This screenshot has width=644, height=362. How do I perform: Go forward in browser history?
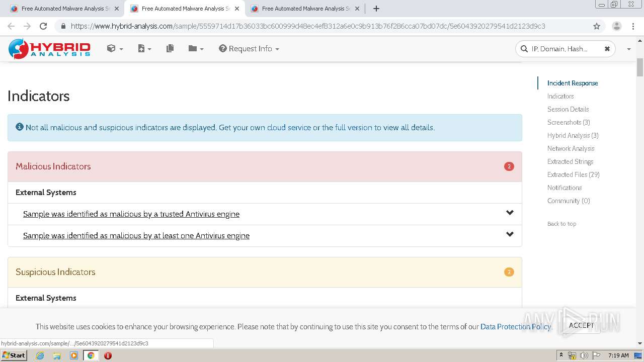click(27, 26)
